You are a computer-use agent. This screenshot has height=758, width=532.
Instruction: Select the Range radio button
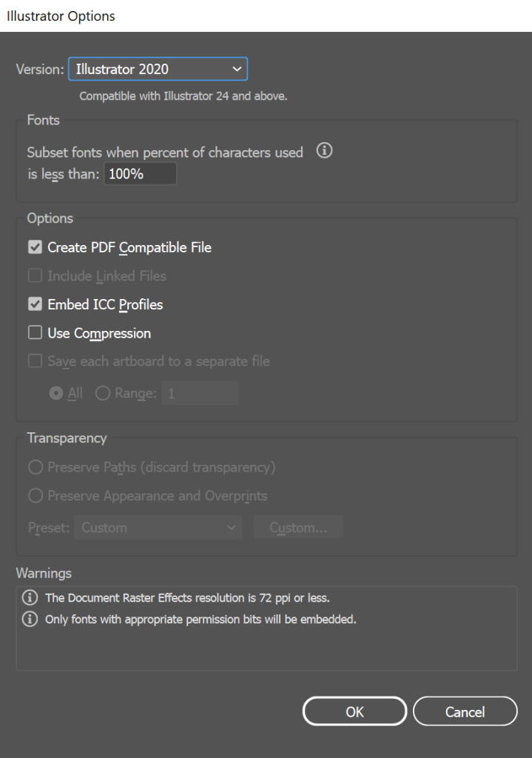[x=103, y=394]
